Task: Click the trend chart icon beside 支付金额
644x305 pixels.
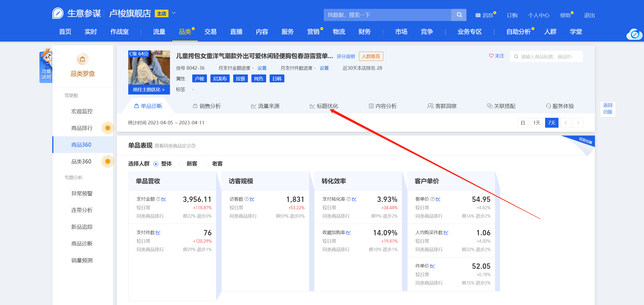Action: pos(164,199)
